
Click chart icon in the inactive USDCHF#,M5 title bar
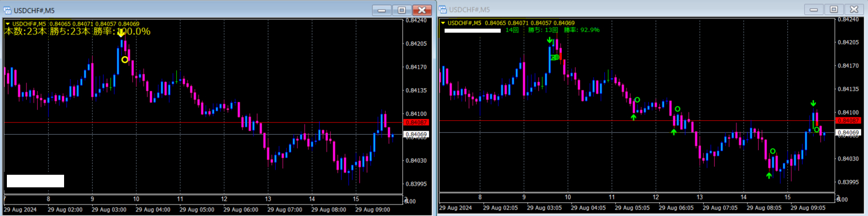point(442,9)
